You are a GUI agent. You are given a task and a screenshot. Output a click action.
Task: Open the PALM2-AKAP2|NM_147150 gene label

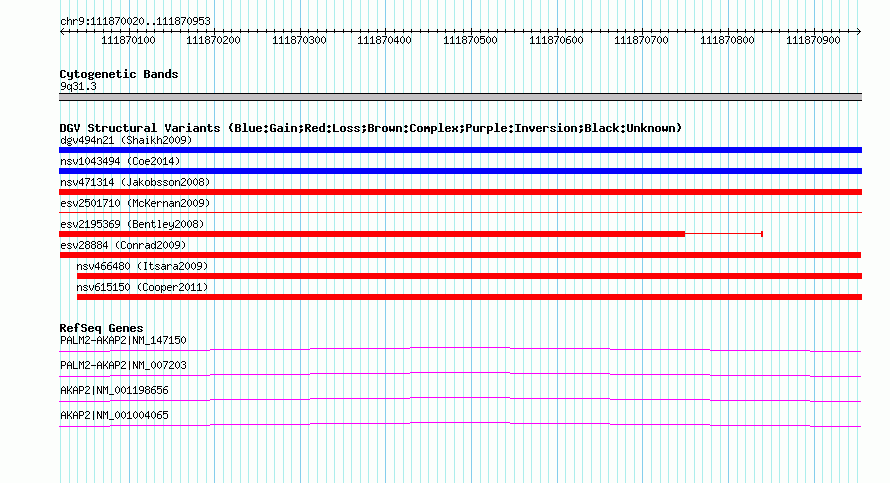coord(123,341)
